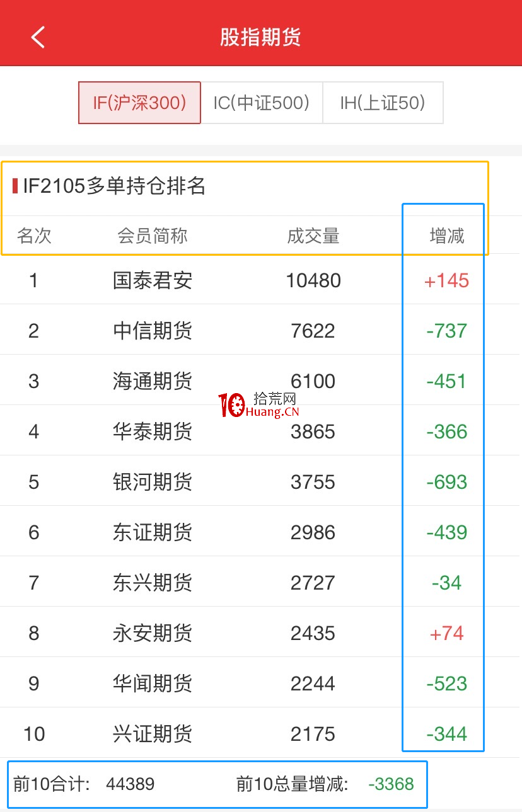This screenshot has height=812, width=522.
Task: Select the 兴证期货 rank 10 row
Action: 261,733
